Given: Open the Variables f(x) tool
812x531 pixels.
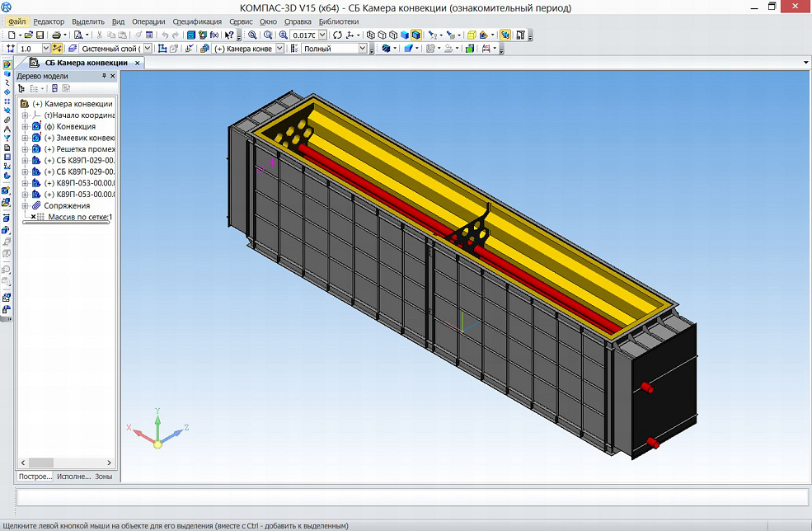Looking at the screenshot, I should [214, 35].
